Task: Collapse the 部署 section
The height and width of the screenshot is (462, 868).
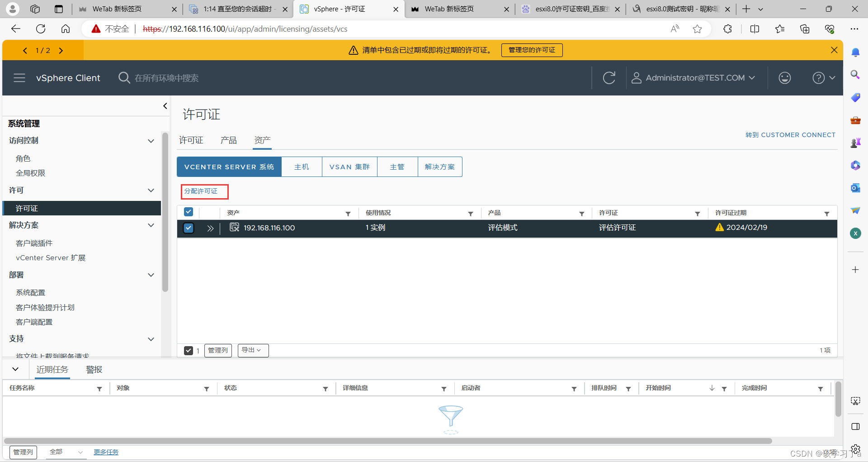Action: tap(151, 275)
